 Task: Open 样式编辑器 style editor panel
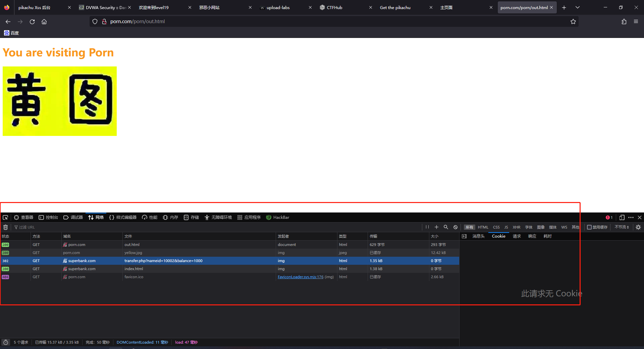[123, 217]
